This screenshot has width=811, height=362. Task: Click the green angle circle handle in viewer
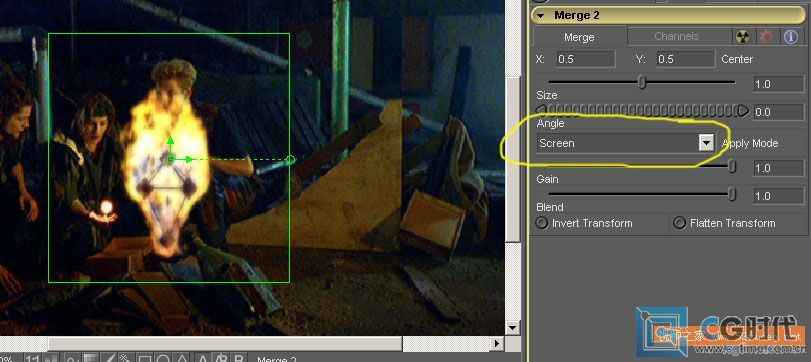(x=290, y=160)
